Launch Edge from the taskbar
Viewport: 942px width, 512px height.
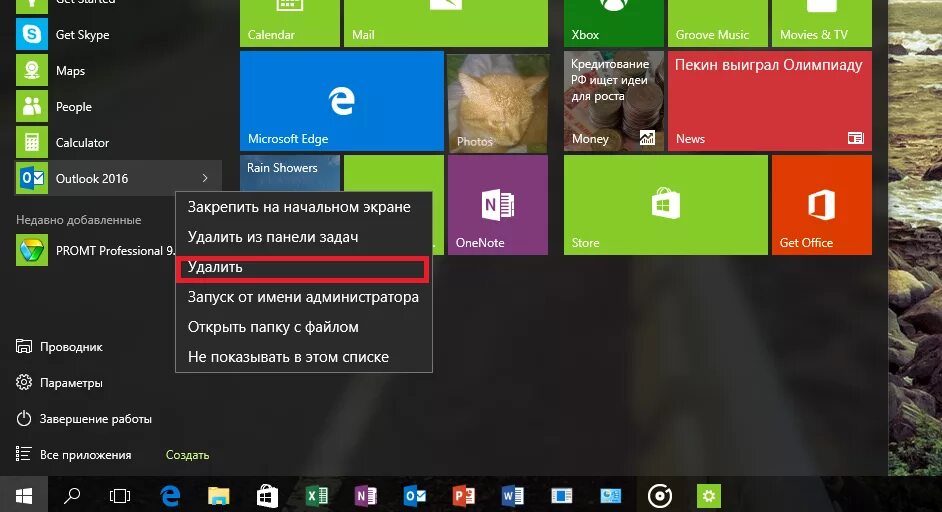[x=171, y=496]
